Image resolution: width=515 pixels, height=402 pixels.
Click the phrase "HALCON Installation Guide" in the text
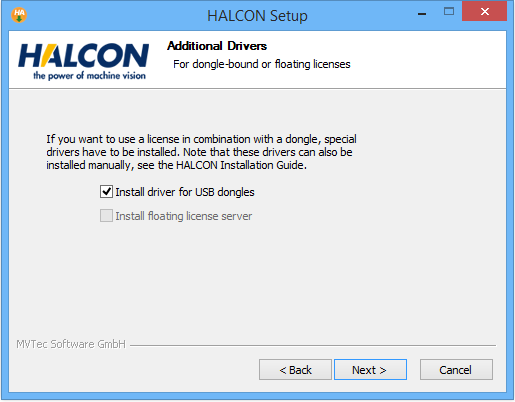tap(239, 165)
